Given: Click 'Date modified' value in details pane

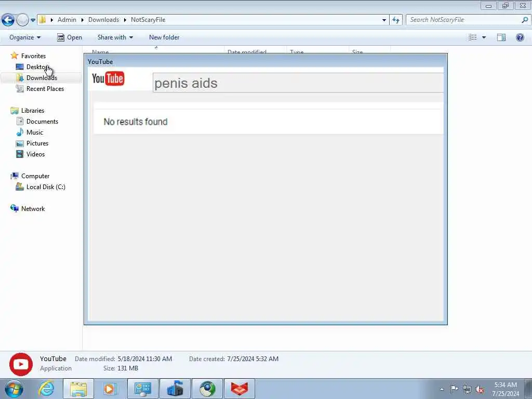Looking at the screenshot, I should click(x=145, y=358).
